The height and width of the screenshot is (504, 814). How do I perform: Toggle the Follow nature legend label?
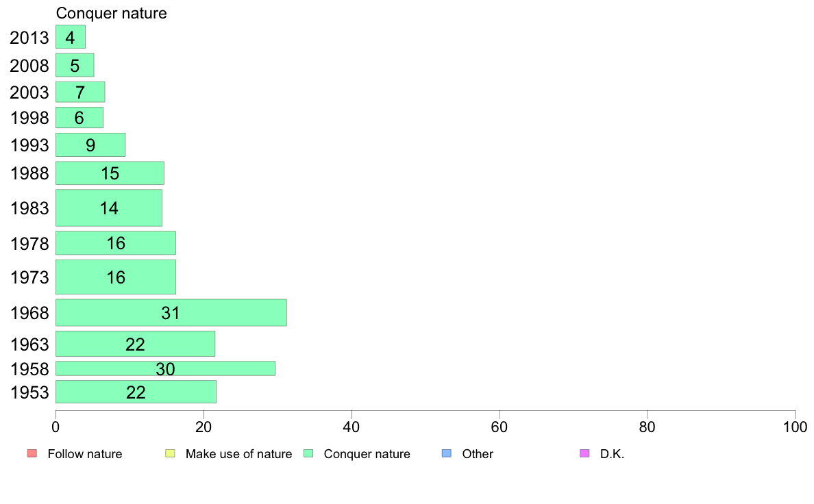tap(85, 454)
